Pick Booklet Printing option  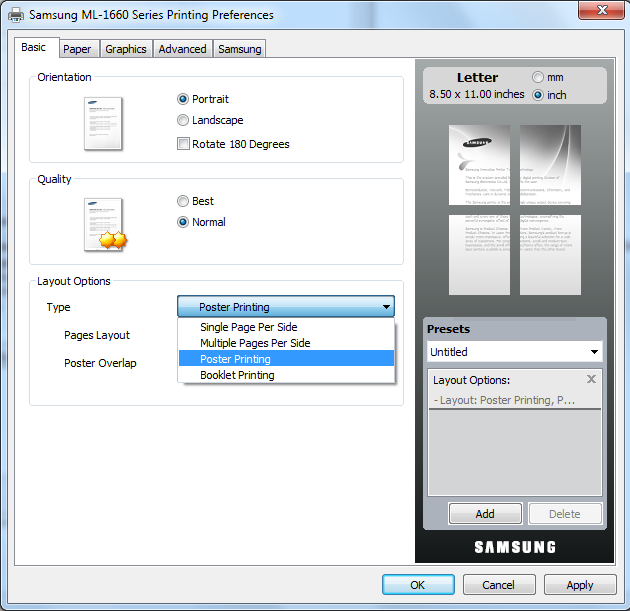(286, 375)
